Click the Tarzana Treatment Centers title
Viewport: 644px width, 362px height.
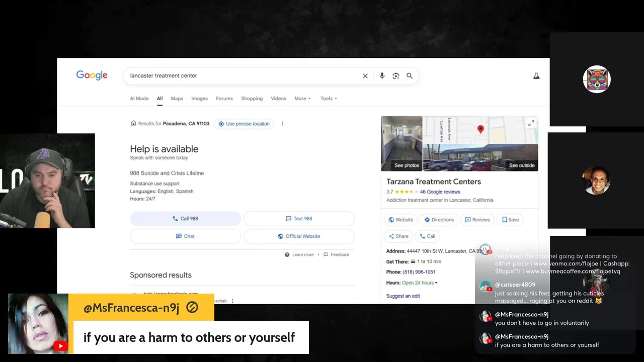434,182
